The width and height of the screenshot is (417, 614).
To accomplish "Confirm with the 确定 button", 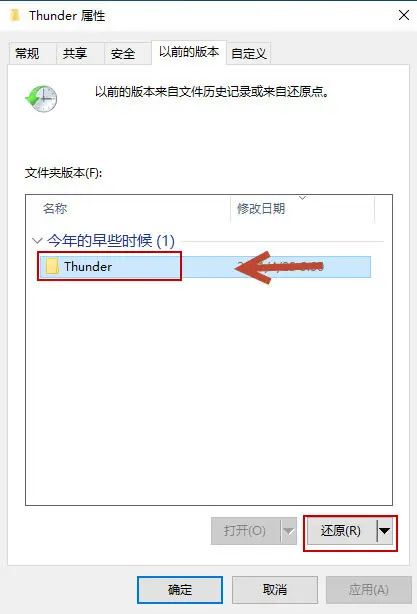I will click(x=180, y=590).
